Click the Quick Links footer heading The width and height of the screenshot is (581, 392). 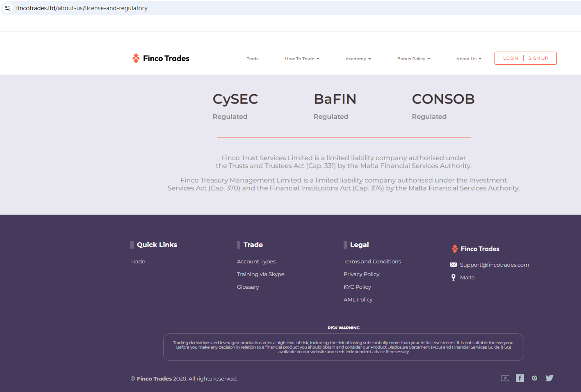[157, 245]
